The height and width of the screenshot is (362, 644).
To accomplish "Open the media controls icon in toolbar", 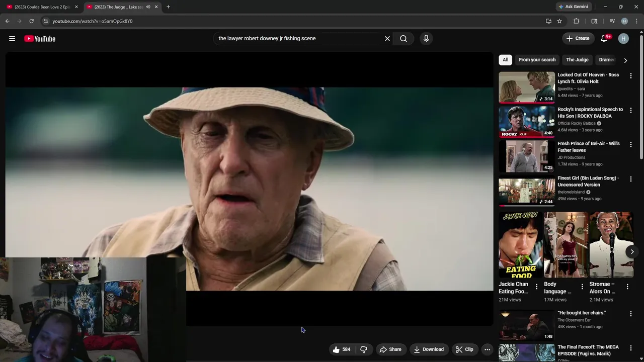I will click(x=612, y=21).
